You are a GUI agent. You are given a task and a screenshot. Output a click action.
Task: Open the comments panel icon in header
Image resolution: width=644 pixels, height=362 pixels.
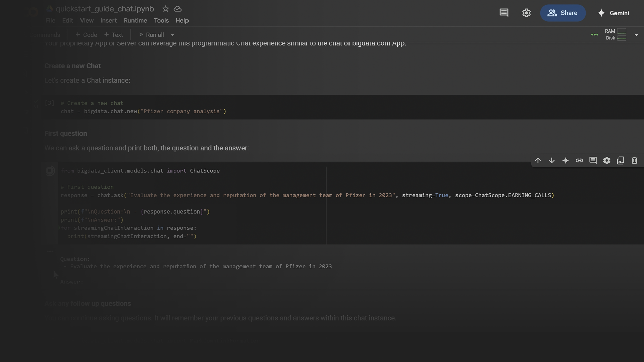504,13
